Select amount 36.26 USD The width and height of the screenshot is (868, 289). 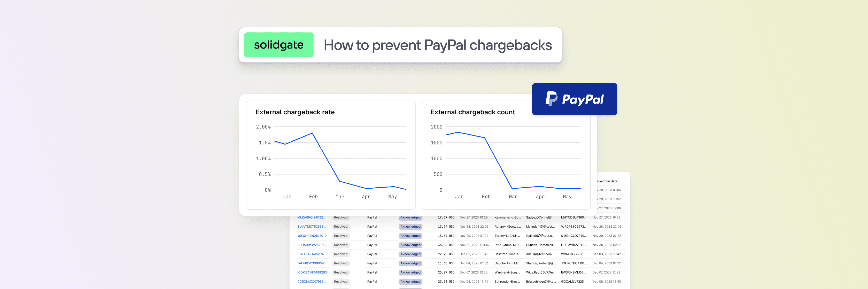tap(446, 245)
